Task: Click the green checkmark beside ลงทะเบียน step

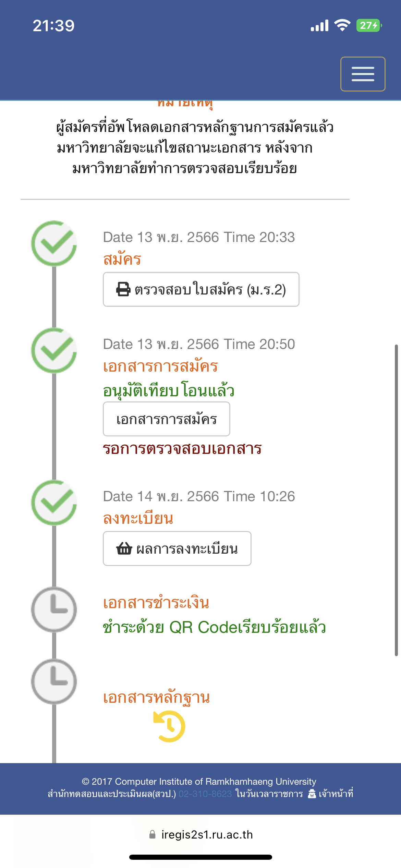Action: (54, 503)
